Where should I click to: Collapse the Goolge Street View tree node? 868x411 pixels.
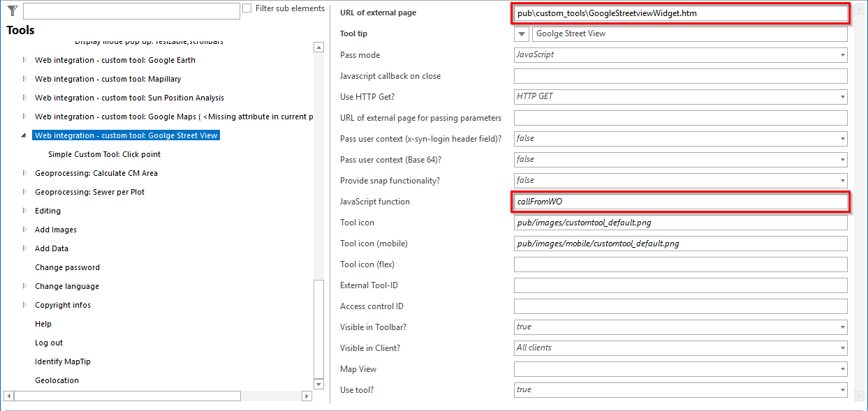point(24,135)
